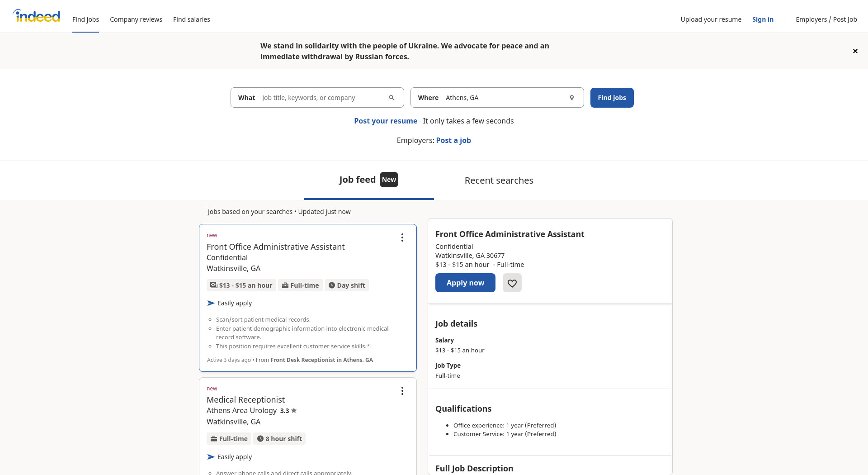Click Active 3 days ago text
Screen dimensions: 868x475
coord(229,360)
